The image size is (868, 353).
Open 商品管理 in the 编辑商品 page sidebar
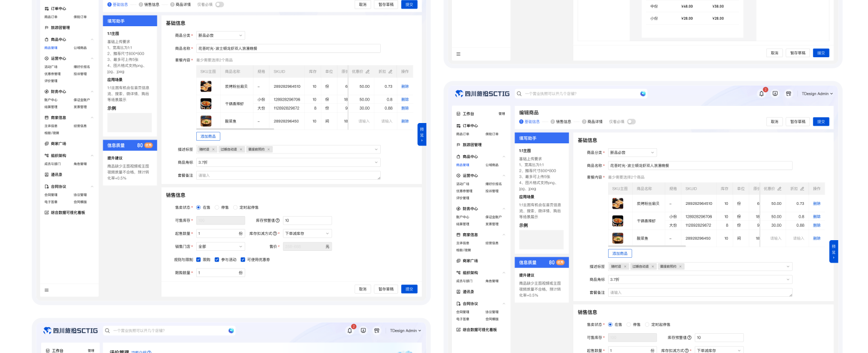(x=463, y=165)
